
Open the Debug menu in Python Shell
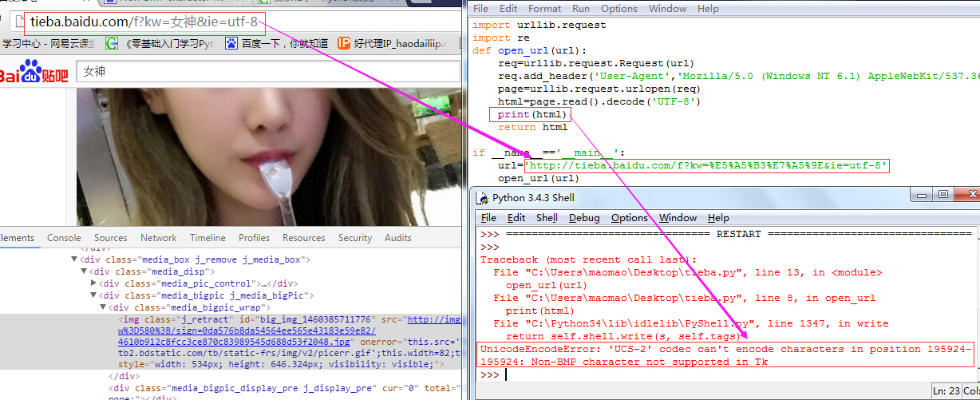[x=584, y=218]
